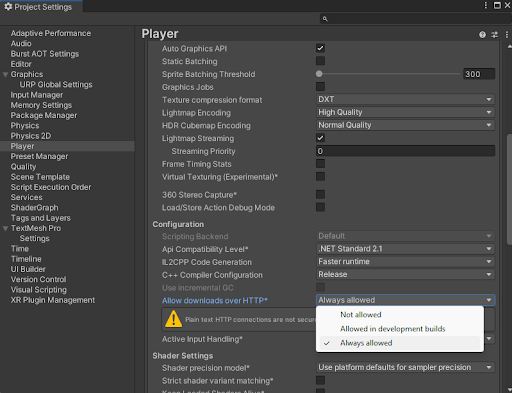Open Quality settings category

pos(23,167)
